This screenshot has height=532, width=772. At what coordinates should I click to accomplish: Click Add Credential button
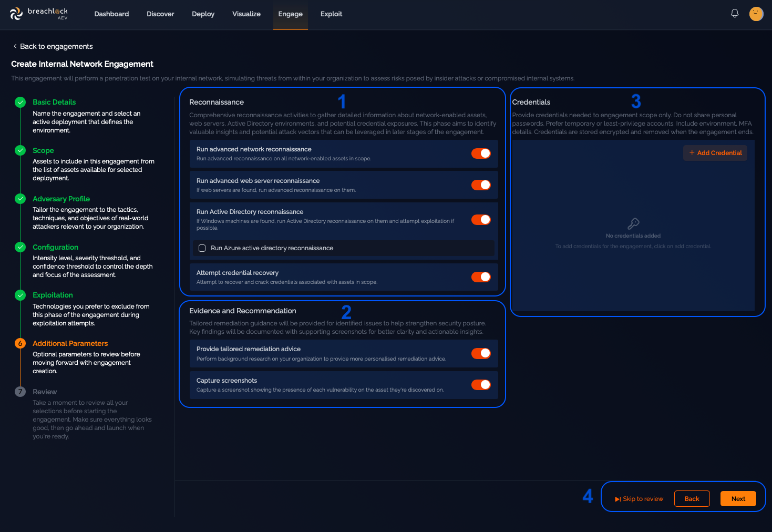(715, 153)
